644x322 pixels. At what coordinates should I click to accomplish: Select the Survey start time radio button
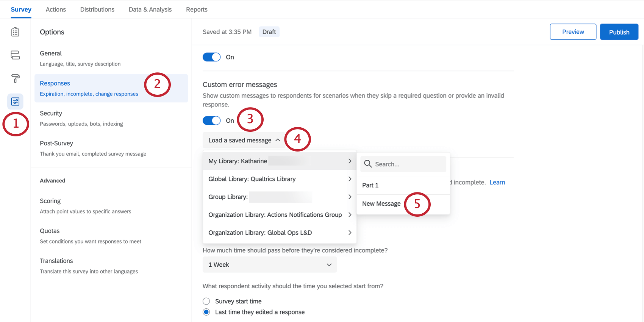pyautogui.click(x=206, y=301)
